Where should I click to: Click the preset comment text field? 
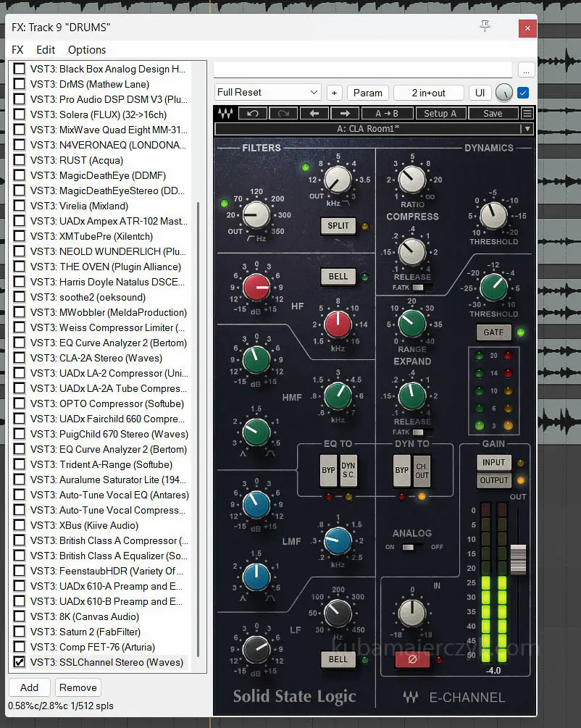point(363,70)
